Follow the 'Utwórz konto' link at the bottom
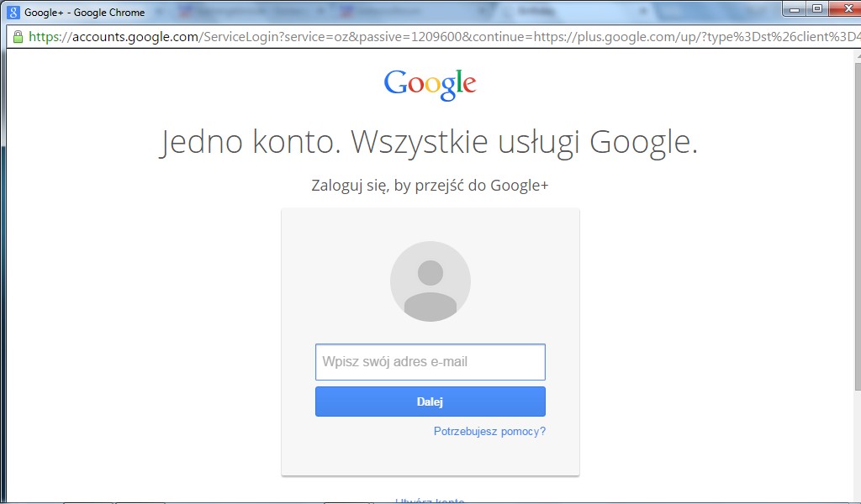861x504 pixels. click(x=430, y=501)
